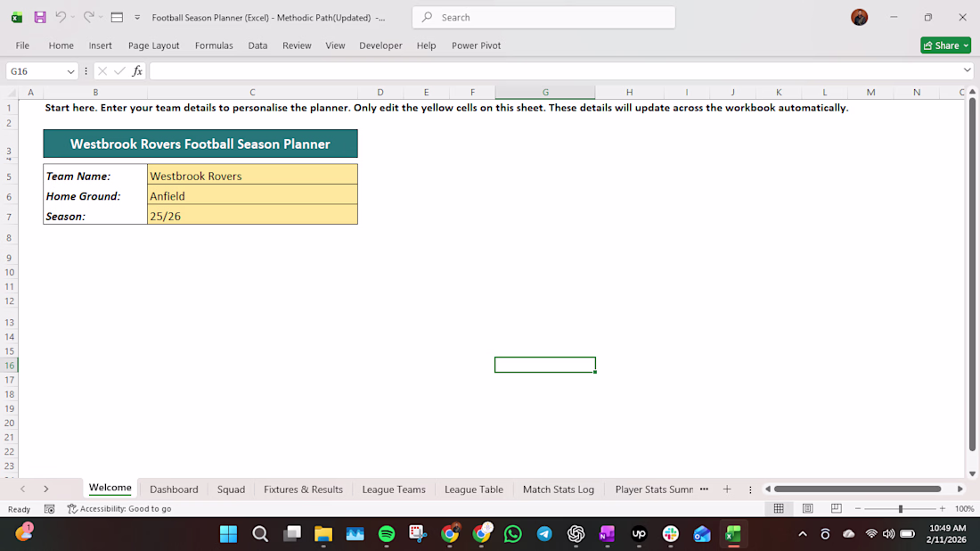Viewport: 980px width, 551px height.
Task: Expand the Name Box dropdown
Action: coord(70,72)
